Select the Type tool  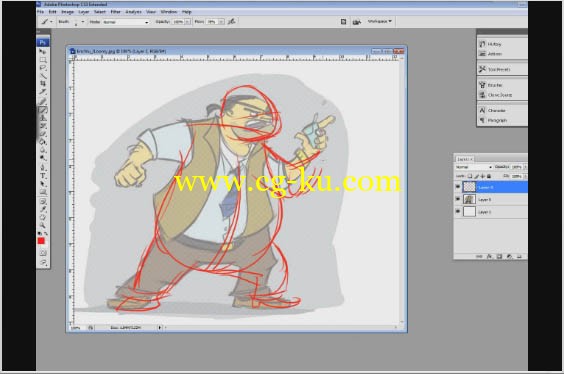coord(43,176)
